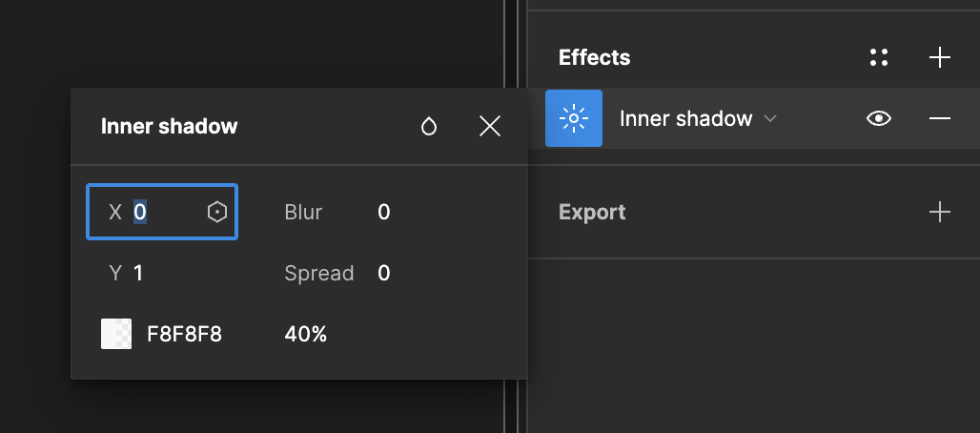Open the shadow color swatch picker

point(116,334)
